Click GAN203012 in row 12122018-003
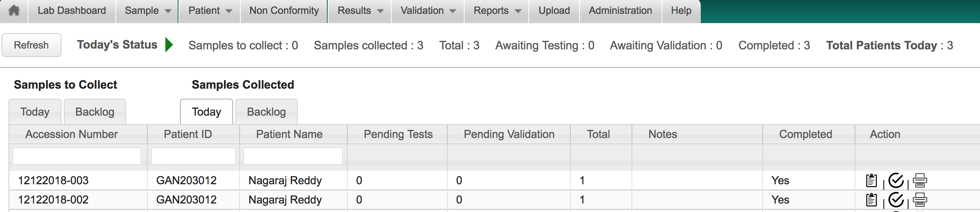Viewport: 980px width, 212px height. 187,180
